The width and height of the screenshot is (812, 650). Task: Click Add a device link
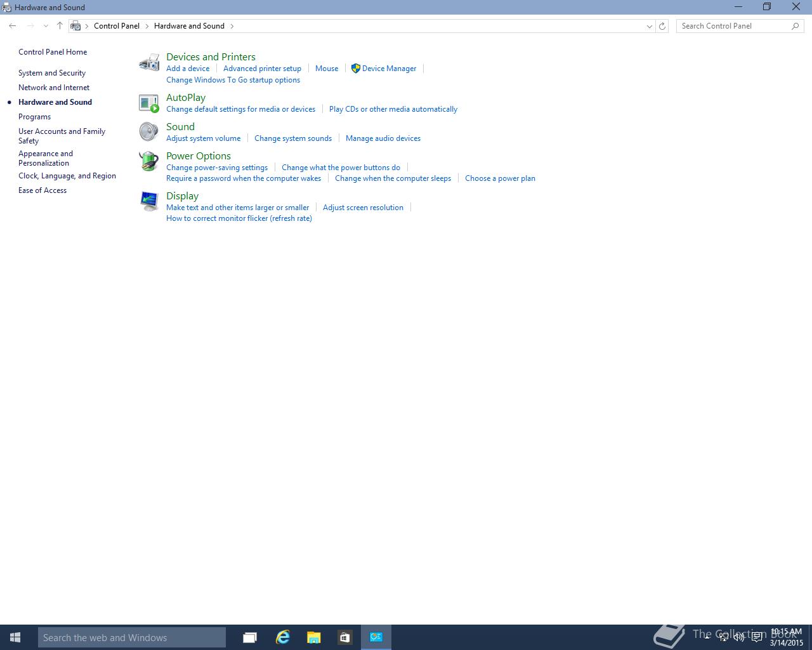188,69
